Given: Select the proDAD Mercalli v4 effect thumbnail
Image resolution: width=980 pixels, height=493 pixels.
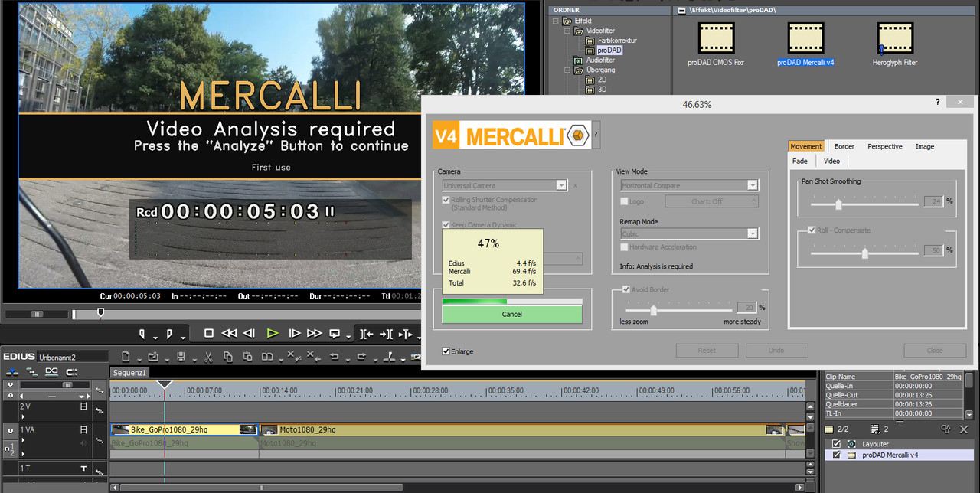Looking at the screenshot, I should [805, 38].
